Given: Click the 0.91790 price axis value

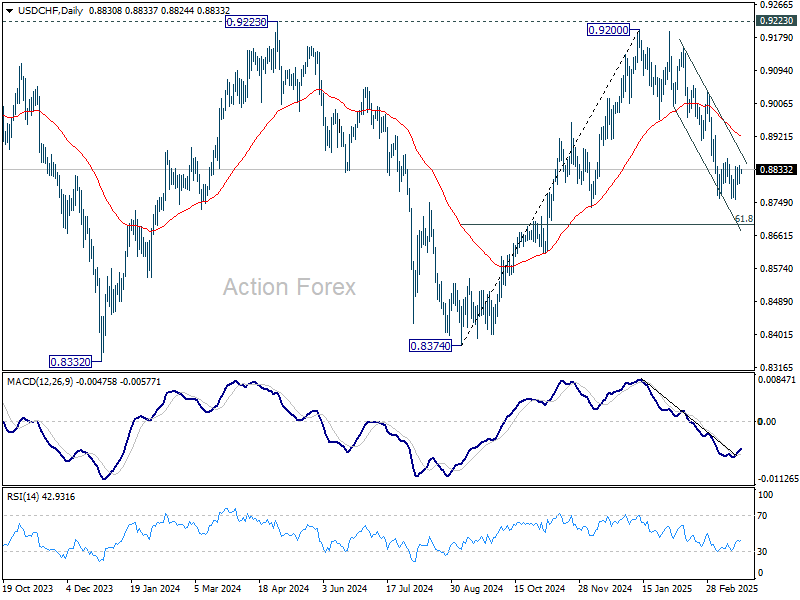Looking at the screenshot, I should (777, 38).
